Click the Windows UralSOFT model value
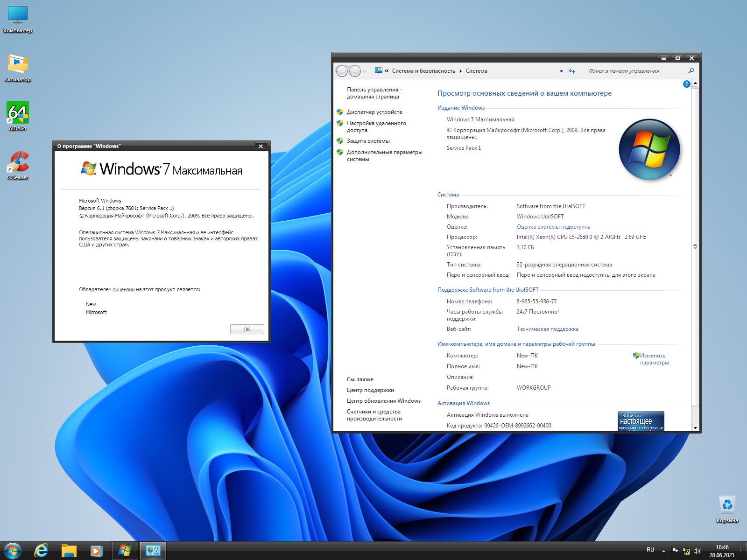This screenshot has width=747, height=560. (540, 217)
